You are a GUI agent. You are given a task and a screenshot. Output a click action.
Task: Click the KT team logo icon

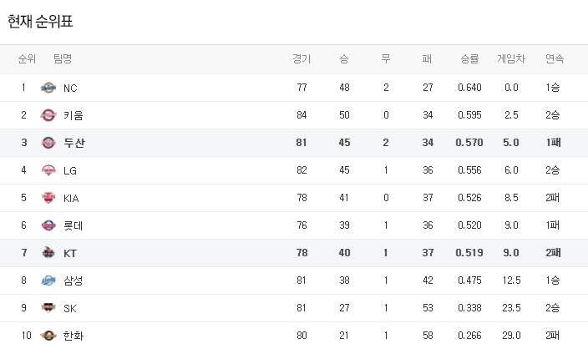tap(48, 253)
